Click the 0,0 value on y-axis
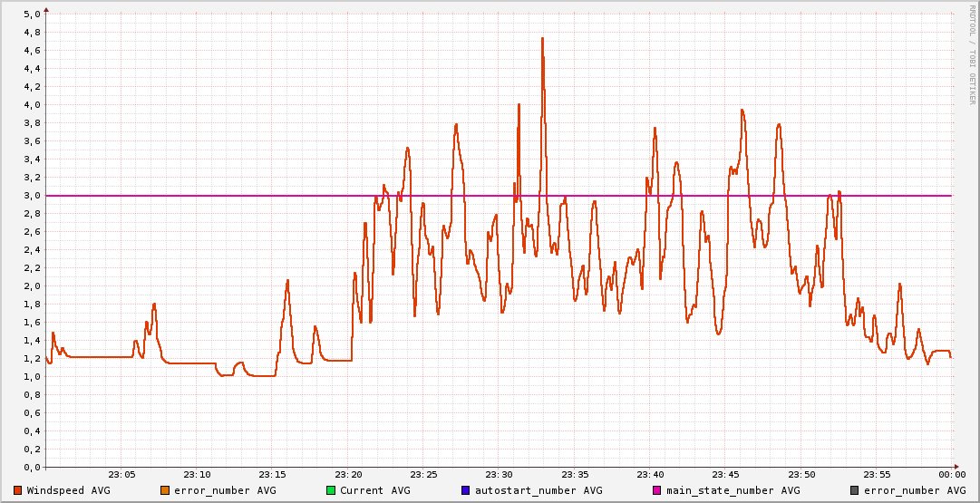The image size is (980, 503). pyautogui.click(x=31, y=468)
